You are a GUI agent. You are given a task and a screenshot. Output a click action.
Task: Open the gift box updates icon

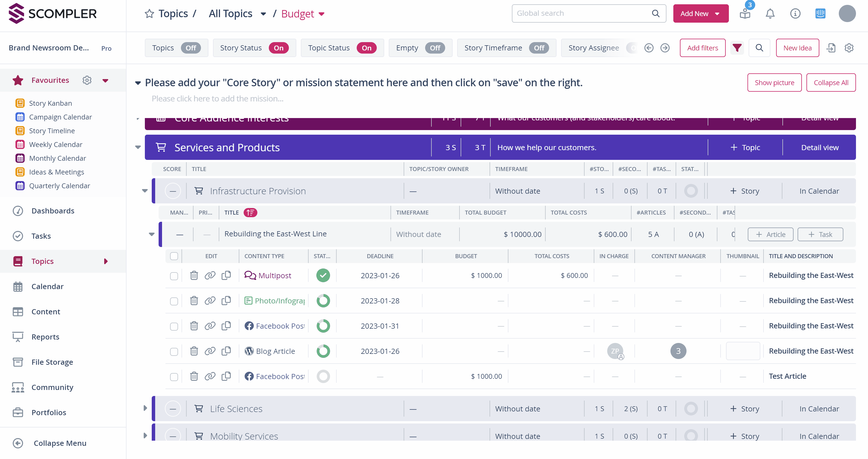(745, 13)
